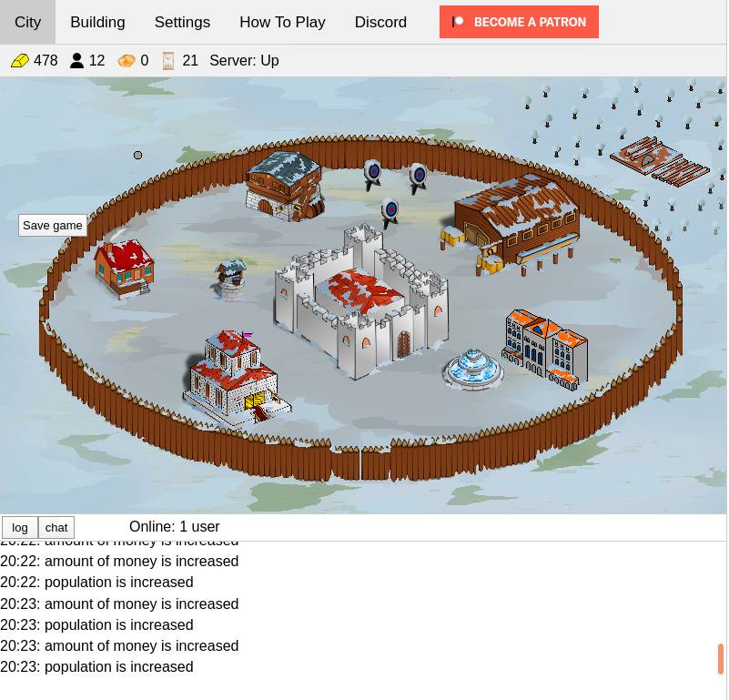Switch to the chat tab
Screen dimensions: 729x700
point(56,527)
